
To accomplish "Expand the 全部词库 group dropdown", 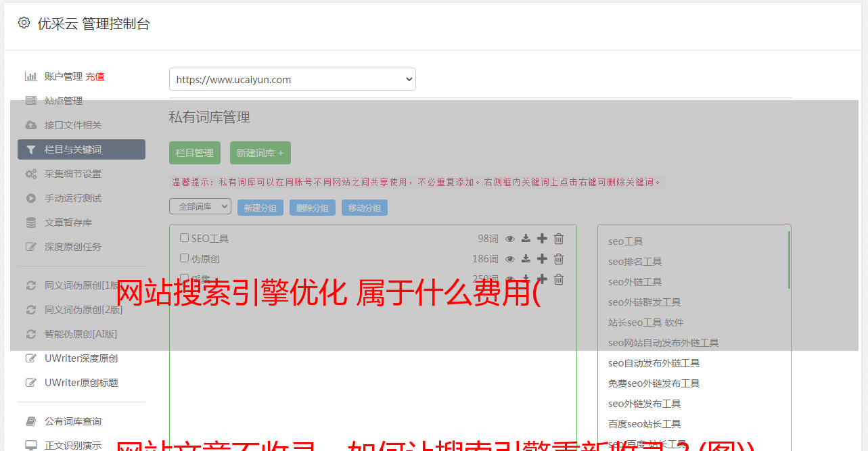I will tap(200, 206).
